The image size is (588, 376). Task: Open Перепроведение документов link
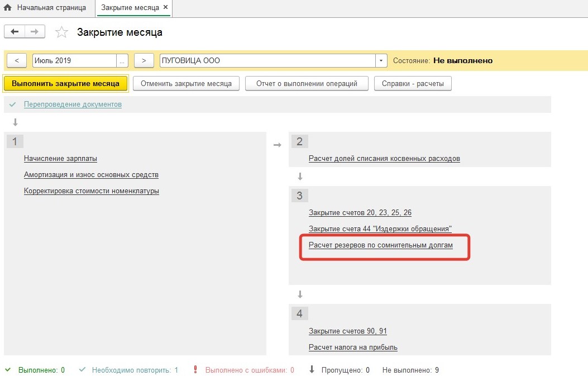click(73, 104)
